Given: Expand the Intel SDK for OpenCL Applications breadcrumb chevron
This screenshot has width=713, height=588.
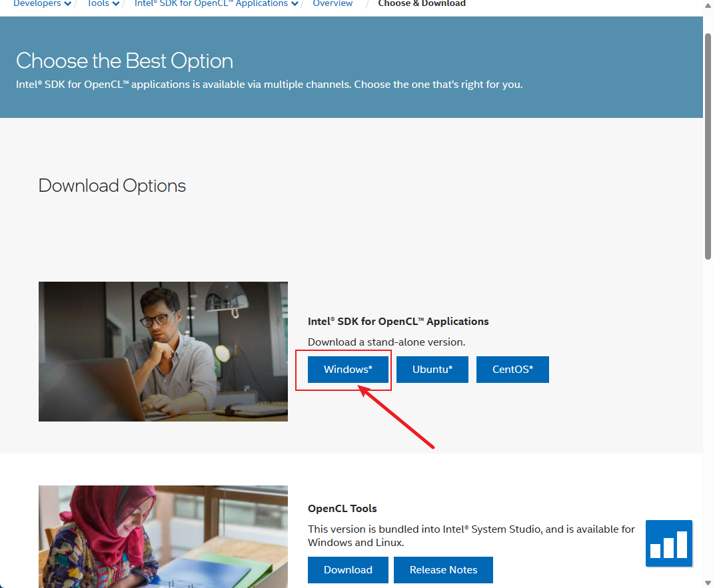Looking at the screenshot, I should pyautogui.click(x=295, y=4).
